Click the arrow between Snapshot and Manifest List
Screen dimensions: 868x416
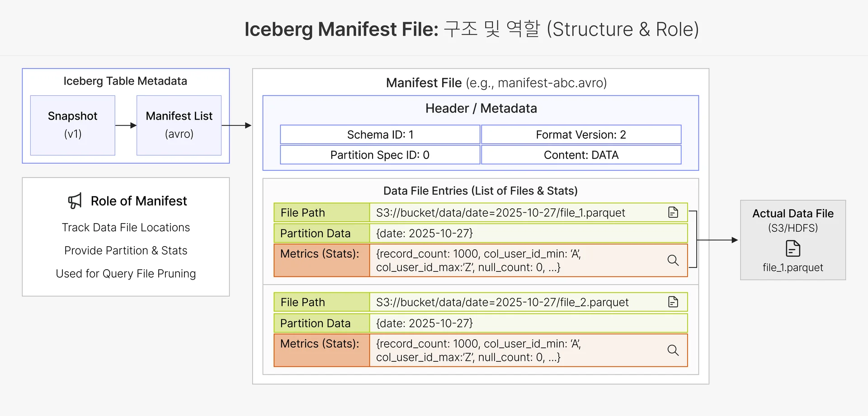(126, 125)
